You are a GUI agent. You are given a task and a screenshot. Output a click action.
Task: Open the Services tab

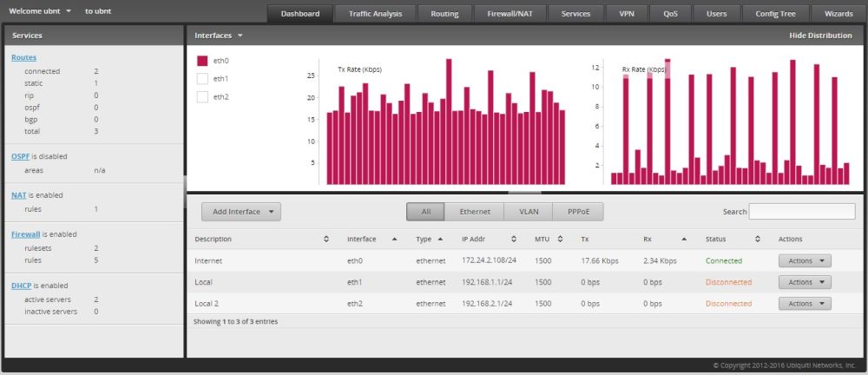575,14
